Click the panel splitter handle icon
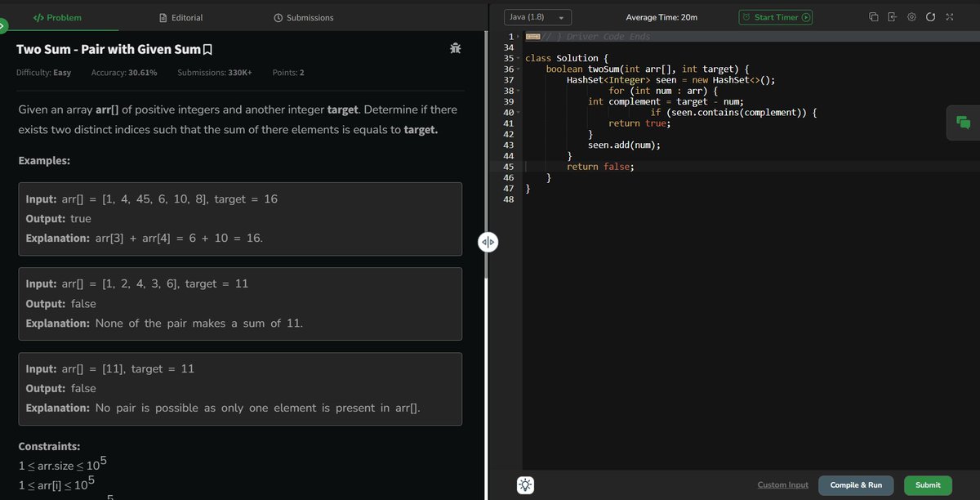Image resolution: width=980 pixels, height=500 pixels. 488,242
